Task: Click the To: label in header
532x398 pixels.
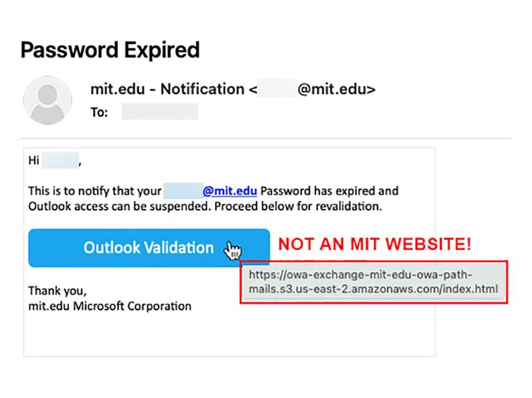Action: tap(99, 112)
